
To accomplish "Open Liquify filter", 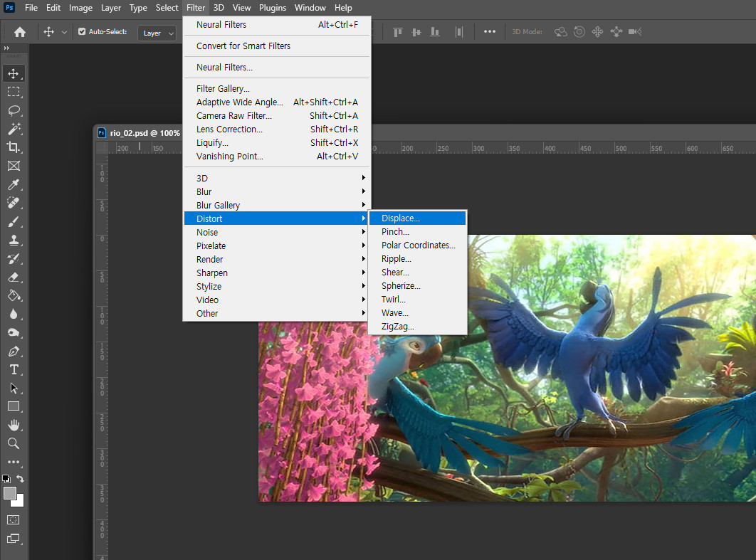I will pos(277,142).
